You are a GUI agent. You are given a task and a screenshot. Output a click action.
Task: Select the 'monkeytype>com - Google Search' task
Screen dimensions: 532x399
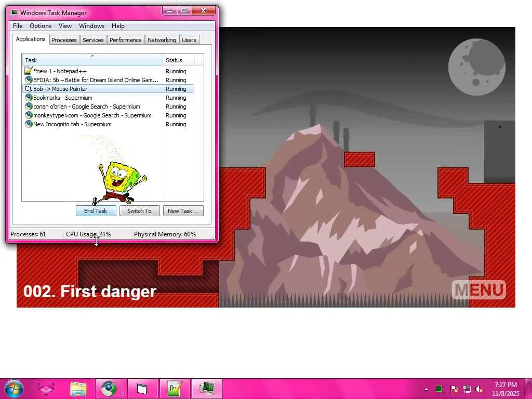[x=108, y=115]
